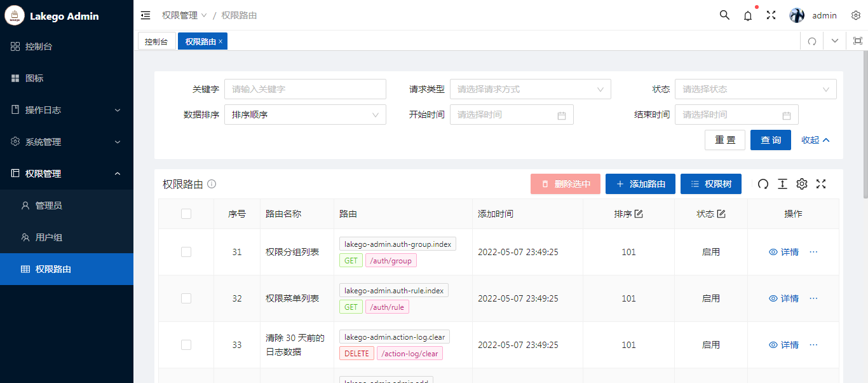Open the header search icon

[724, 15]
